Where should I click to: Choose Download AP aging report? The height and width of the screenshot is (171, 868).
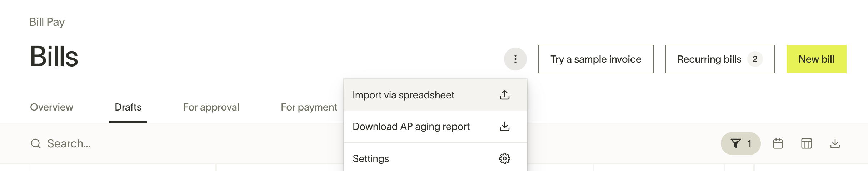tap(435, 126)
